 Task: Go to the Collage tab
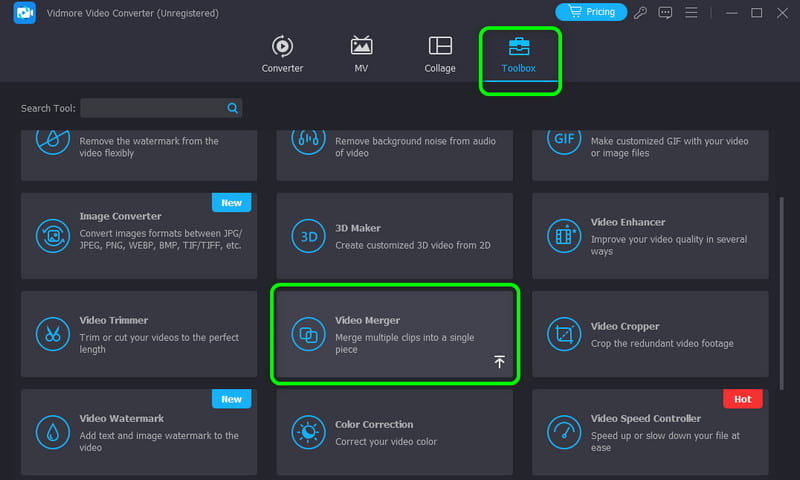(439, 55)
